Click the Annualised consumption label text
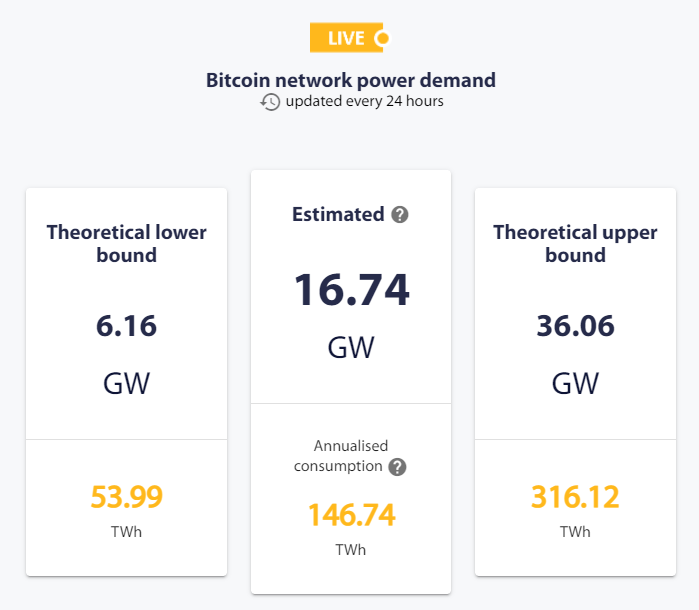Viewport: 699px width, 610px height. click(340, 456)
